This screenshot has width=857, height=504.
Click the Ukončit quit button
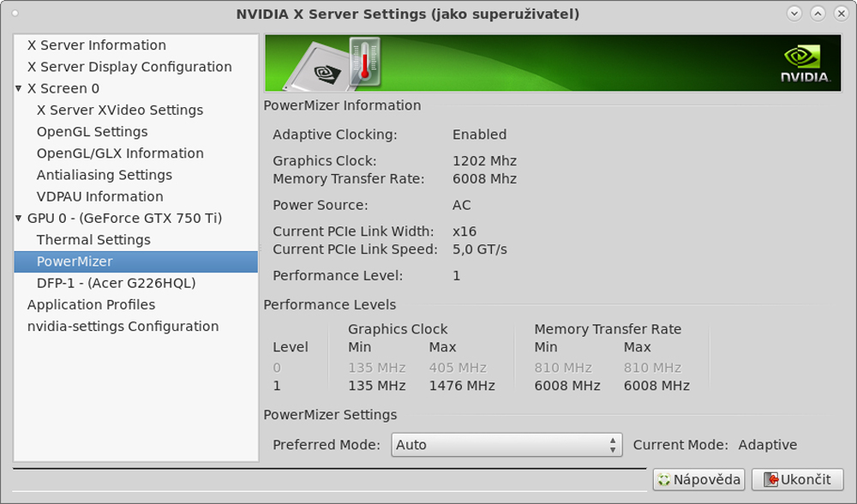click(x=797, y=480)
